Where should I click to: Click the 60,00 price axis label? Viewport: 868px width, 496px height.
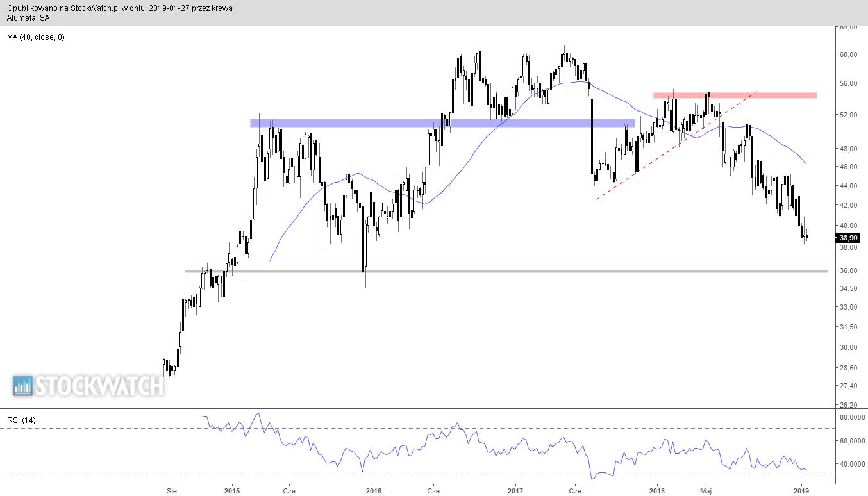click(848, 54)
